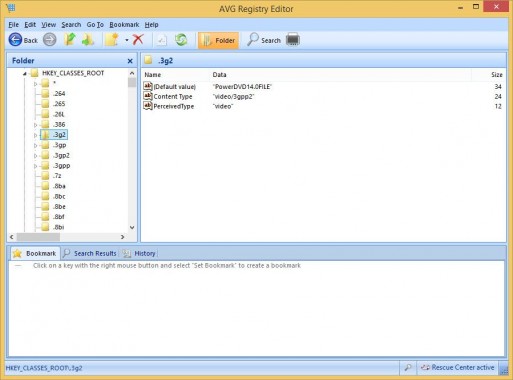Click the .8ba folder icon
513x380 pixels.
pos(45,186)
